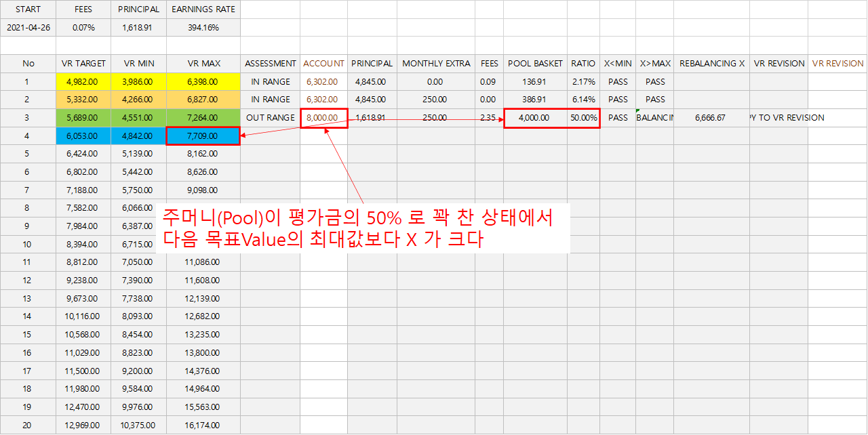Select row number 14 in No column
This screenshot has width=868, height=435.
[28, 316]
